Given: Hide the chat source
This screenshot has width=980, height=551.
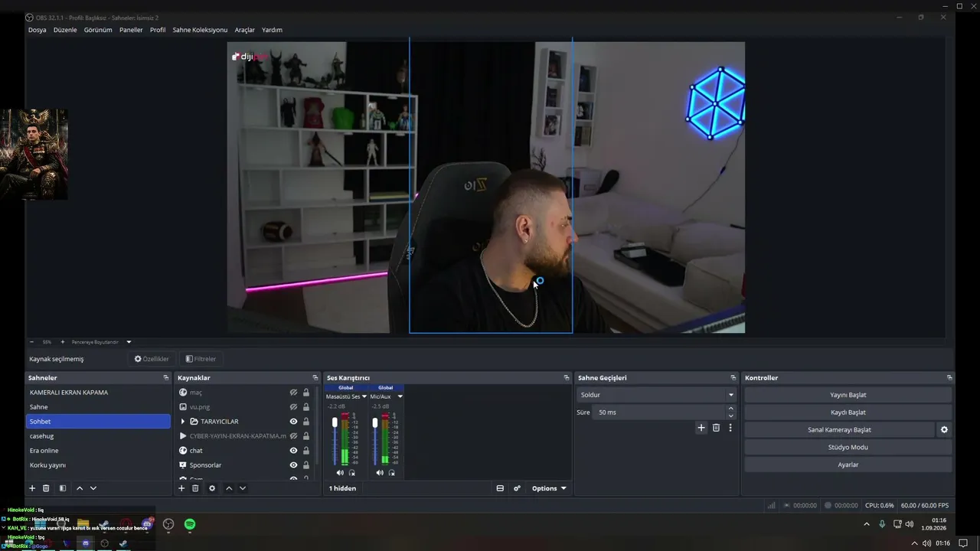Looking at the screenshot, I should pyautogui.click(x=293, y=451).
